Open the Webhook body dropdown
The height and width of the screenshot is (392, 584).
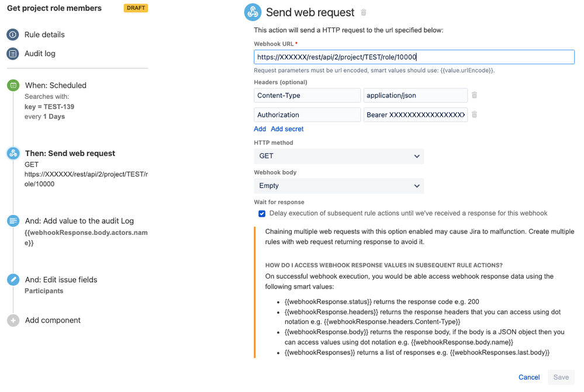(339, 186)
